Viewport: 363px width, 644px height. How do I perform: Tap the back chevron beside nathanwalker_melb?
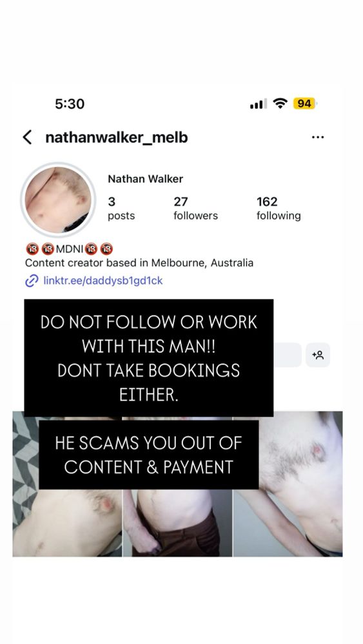coord(27,137)
